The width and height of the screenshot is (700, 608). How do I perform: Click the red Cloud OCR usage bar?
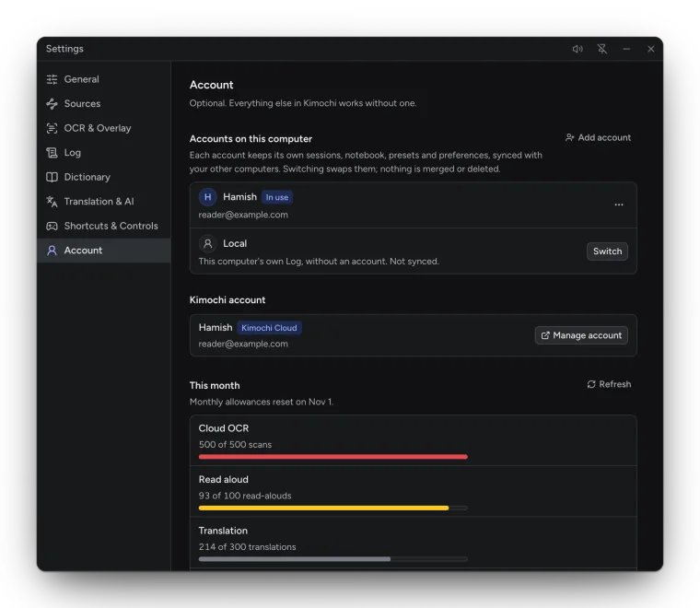coord(333,457)
